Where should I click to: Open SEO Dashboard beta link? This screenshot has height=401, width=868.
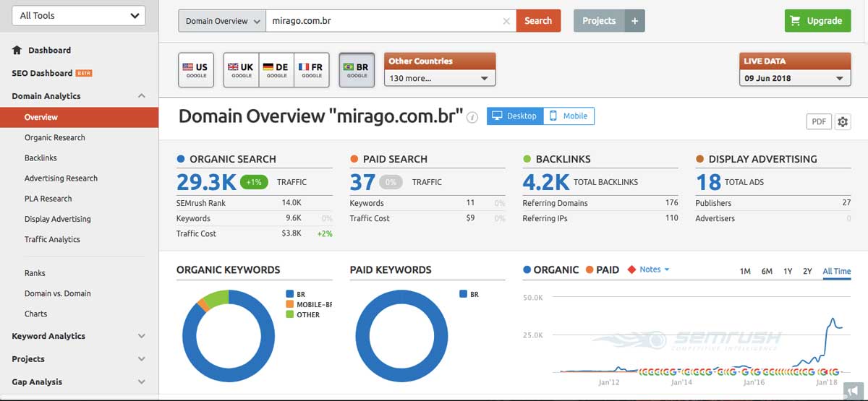coord(51,73)
